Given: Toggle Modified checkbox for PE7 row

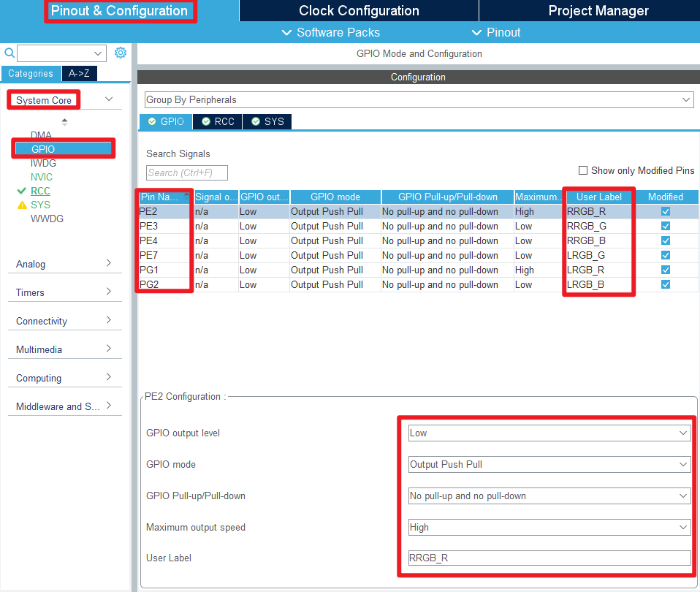Looking at the screenshot, I should [x=666, y=255].
